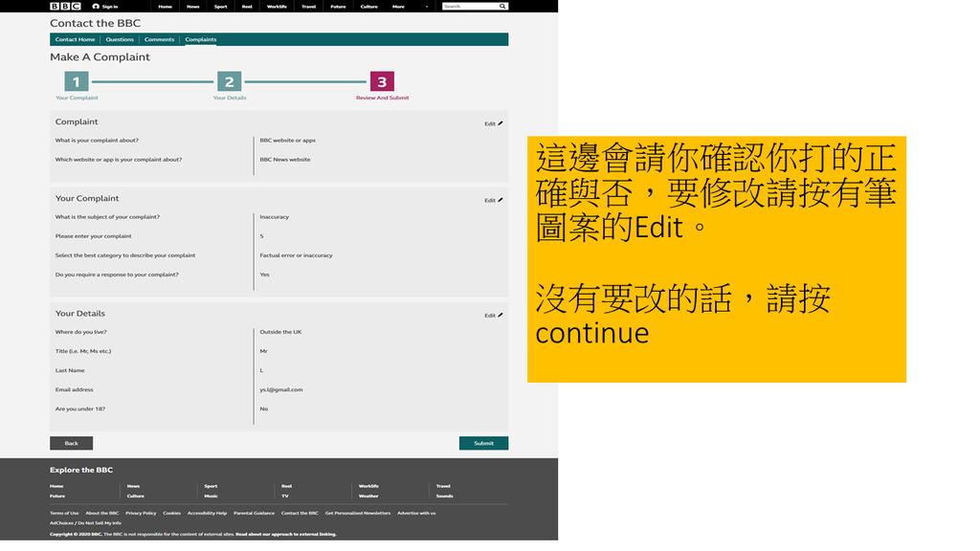Open Future link in the footer
Screen dimensions: 980x551
pos(57,496)
